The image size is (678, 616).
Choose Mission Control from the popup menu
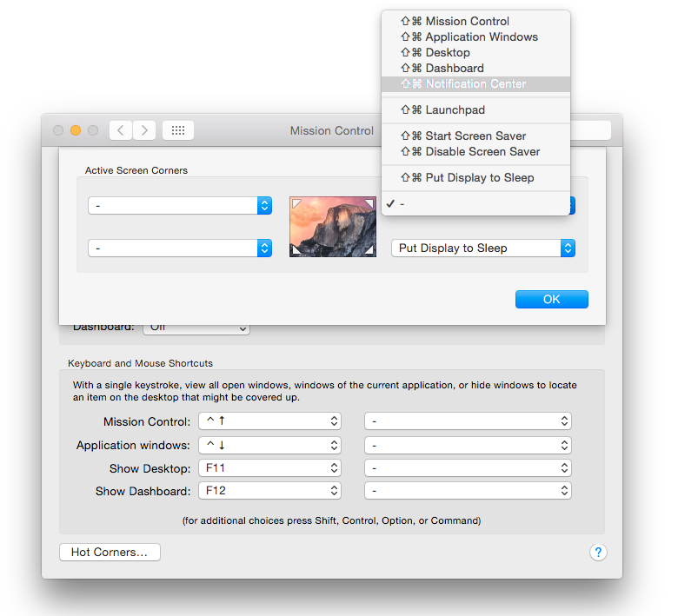tap(475, 21)
